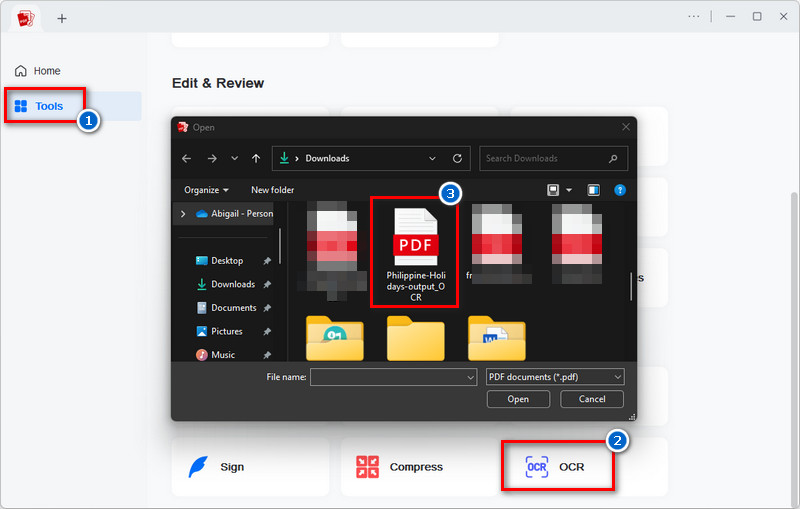Refresh the Downloads folder listing

[x=457, y=158]
